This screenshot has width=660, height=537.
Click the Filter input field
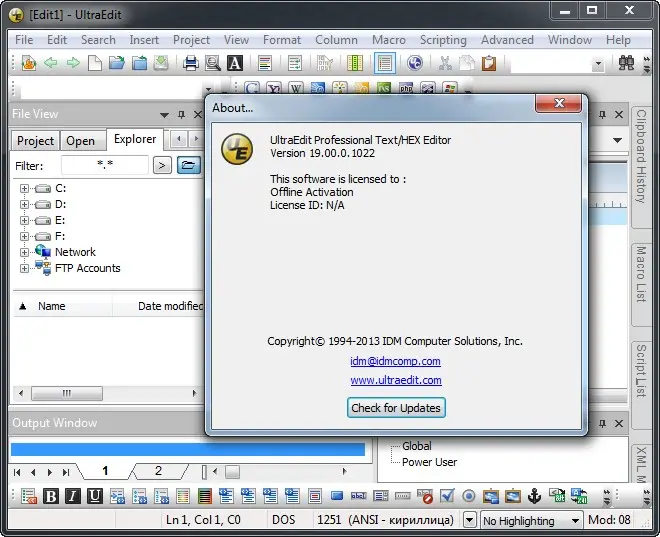pos(105,165)
